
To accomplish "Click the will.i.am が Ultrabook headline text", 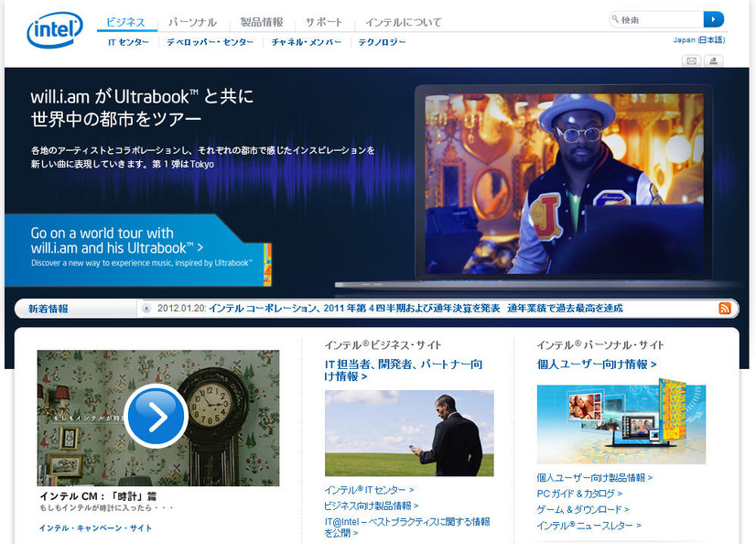I will point(142,108).
